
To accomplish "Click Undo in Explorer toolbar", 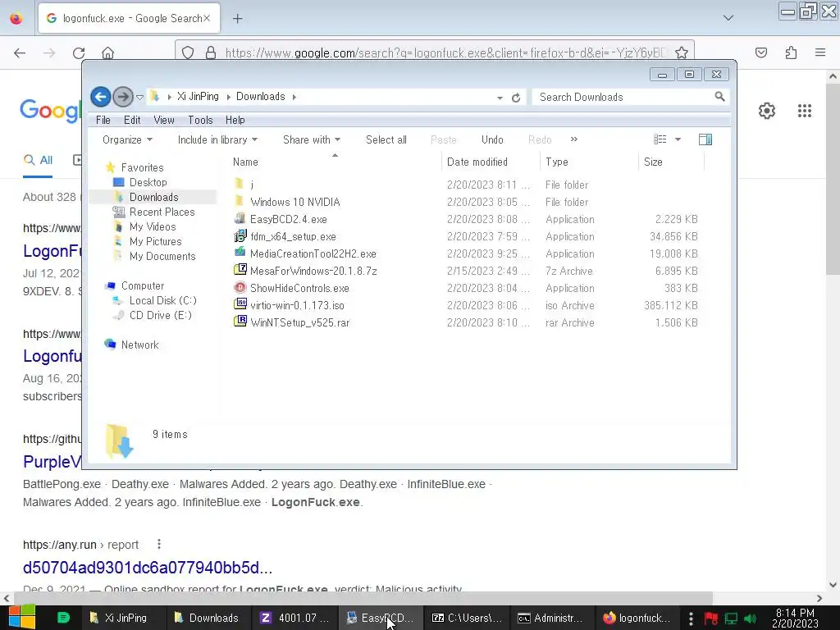I will click(492, 139).
